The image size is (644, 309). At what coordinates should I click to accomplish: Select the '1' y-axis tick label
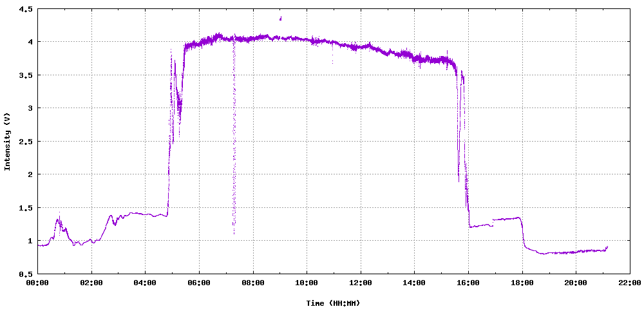pos(30,241)
